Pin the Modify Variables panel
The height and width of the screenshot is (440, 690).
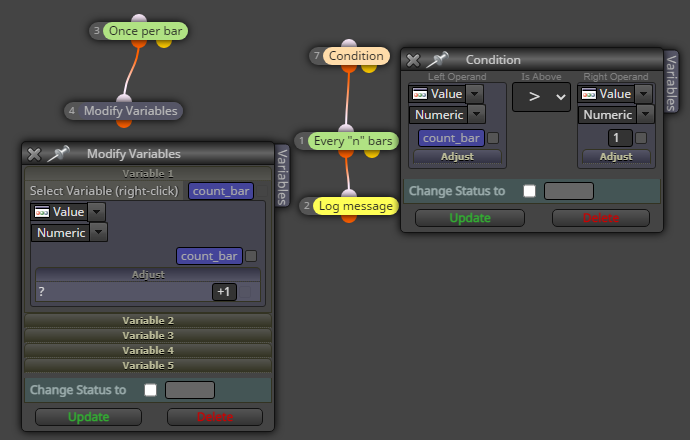point(59,154)
